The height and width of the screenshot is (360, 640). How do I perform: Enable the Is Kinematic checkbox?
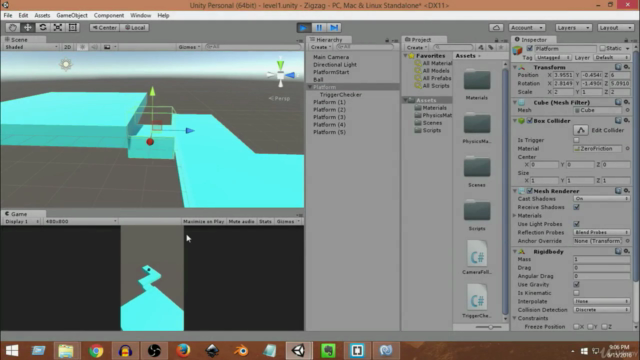[576, 293]
